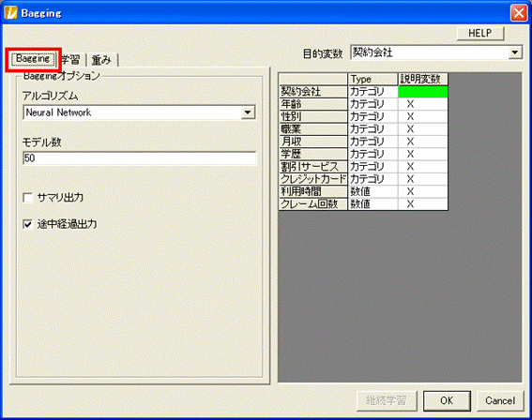Expand the 目的変数 dropdown arrow
532x420 pixels.
(515, 52)
